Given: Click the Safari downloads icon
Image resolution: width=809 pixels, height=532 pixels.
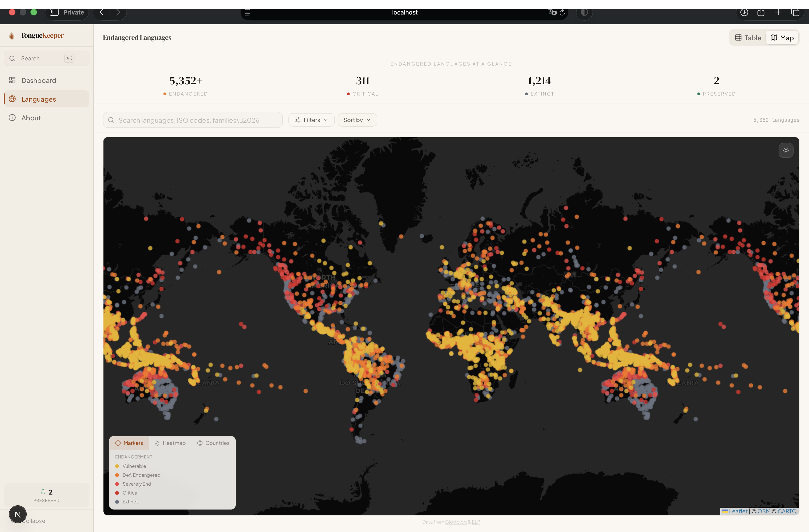Looking at the screenshot, I should (x=744, y=13).
